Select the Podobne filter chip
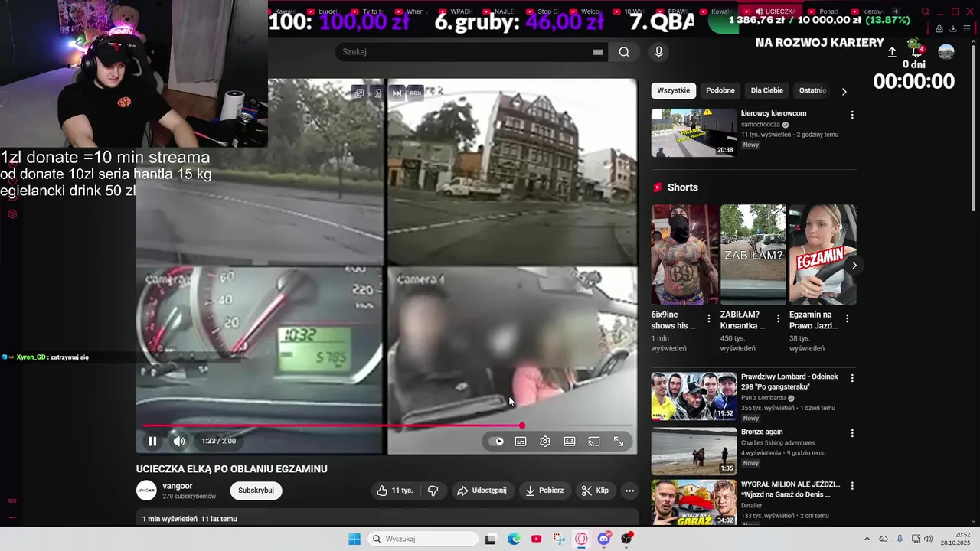This screenshot has height=551, width=980. click(720, 90)
